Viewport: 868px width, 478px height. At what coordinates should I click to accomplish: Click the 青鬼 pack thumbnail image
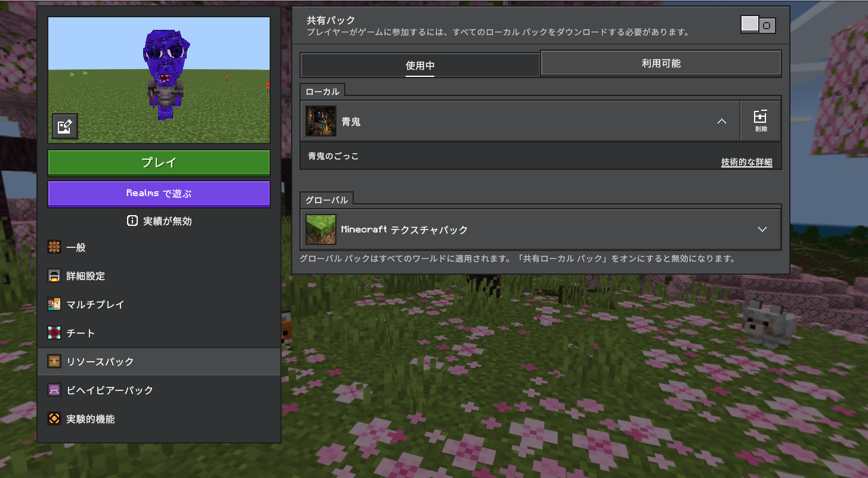tap(321, 121)
